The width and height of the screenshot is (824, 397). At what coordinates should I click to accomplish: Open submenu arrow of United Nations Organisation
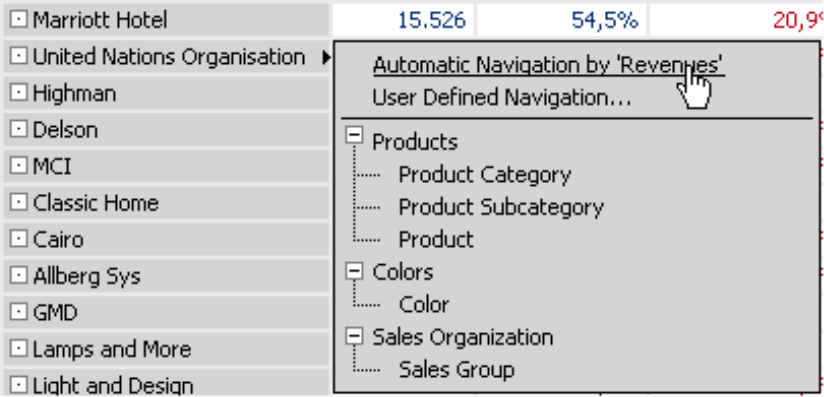coord(327,56)
